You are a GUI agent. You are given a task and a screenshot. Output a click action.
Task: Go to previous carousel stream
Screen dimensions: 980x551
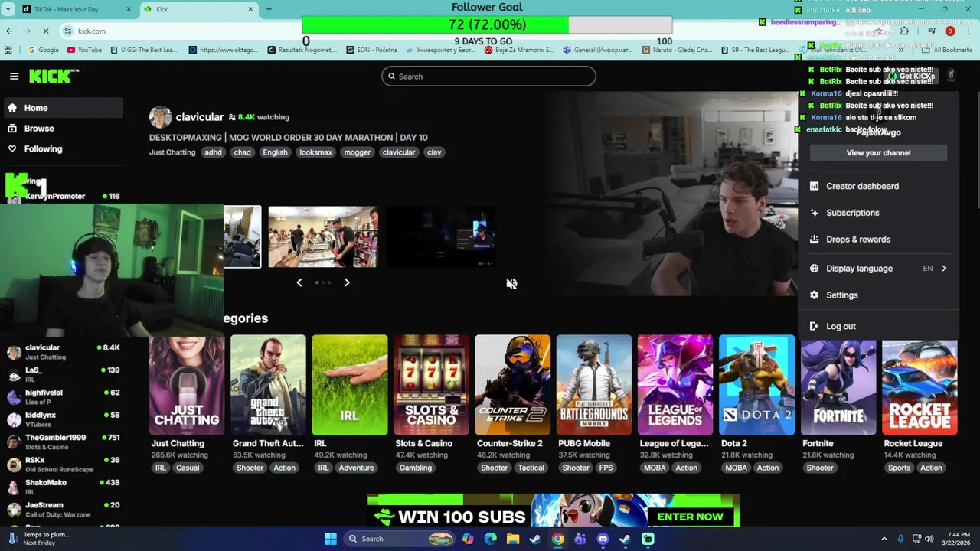299,282
